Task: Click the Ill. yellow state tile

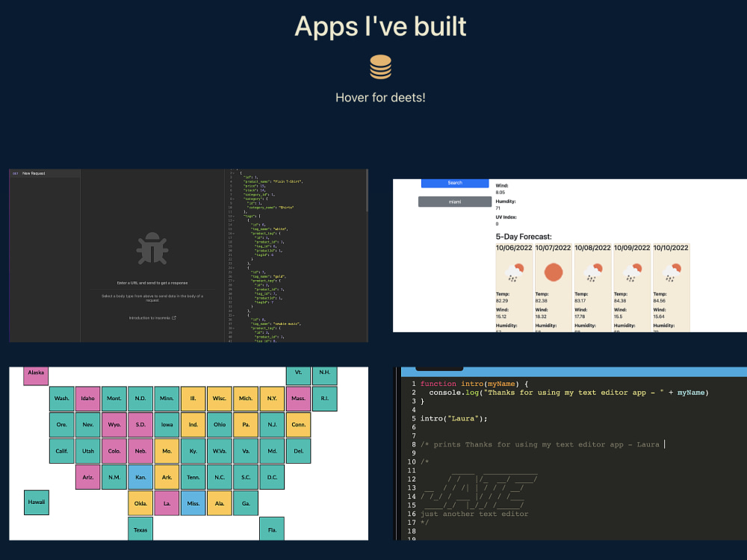Action: click(193, 399)
